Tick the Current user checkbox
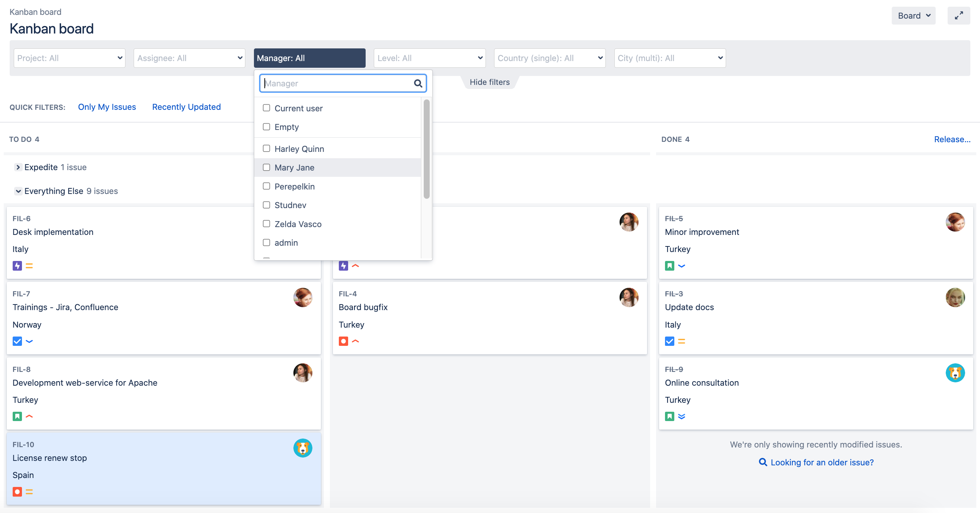Image resolution: width=980 pixels, height=513 pixels. (x=266, y=108)
